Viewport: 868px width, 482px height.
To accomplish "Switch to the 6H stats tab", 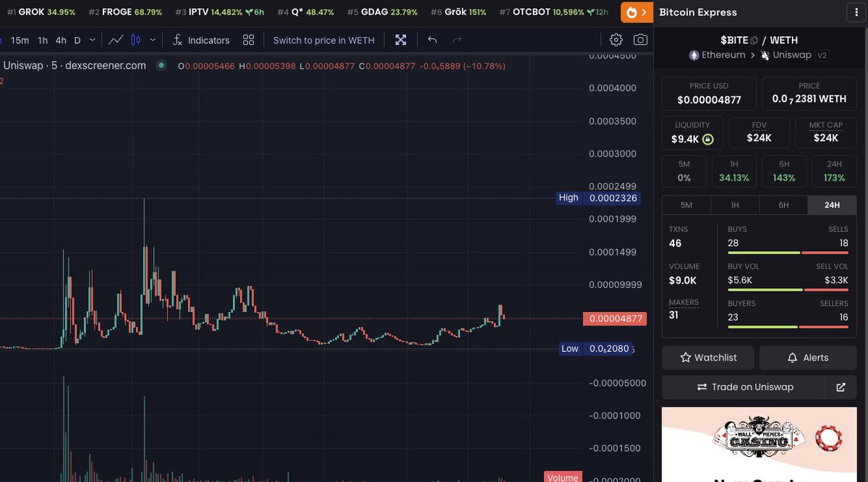I will [x=783, y=205].
